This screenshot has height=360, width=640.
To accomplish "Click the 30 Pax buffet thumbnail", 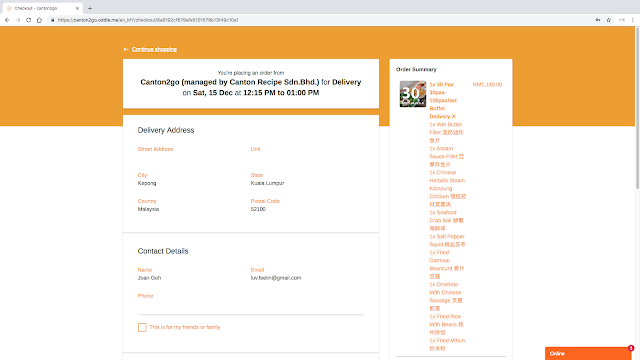I will [x=413, y=94].
